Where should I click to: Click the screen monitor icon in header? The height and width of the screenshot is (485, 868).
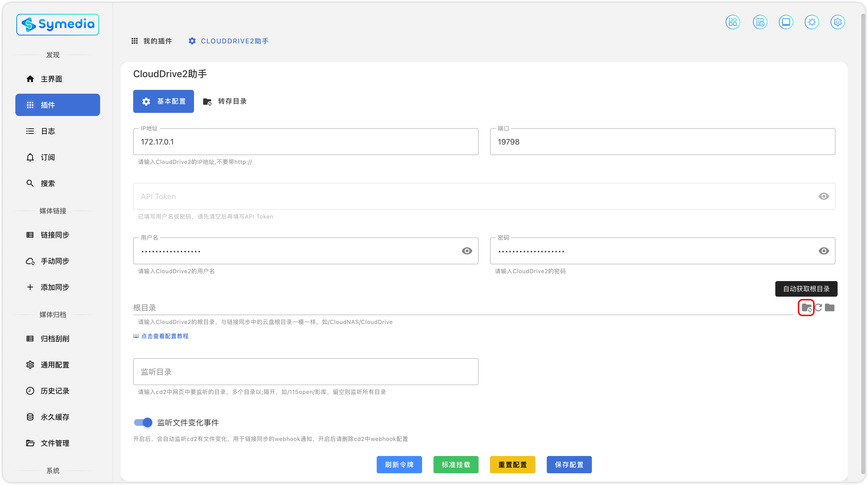coord(786,22)
